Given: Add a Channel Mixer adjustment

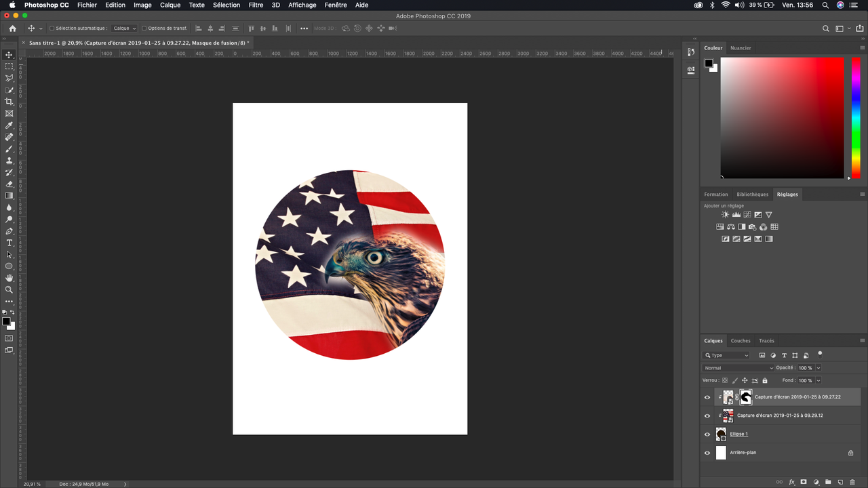Looking at the screenshot, I should 764,227.
